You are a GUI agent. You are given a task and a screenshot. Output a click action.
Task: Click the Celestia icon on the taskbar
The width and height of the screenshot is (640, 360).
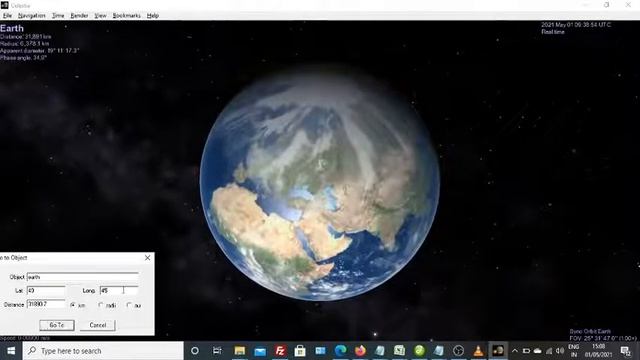click(498, 351)
